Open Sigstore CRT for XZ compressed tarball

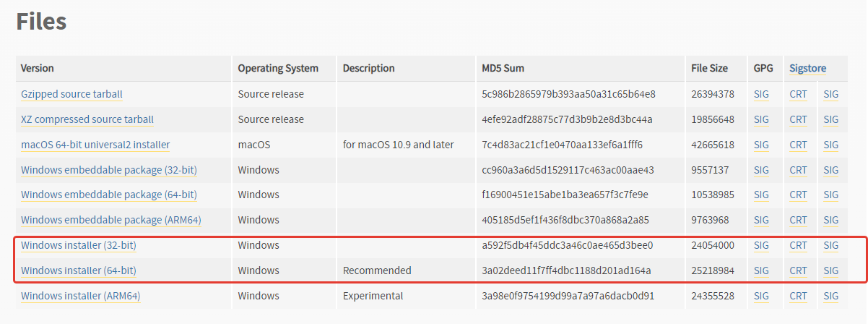tap(799, 119)
